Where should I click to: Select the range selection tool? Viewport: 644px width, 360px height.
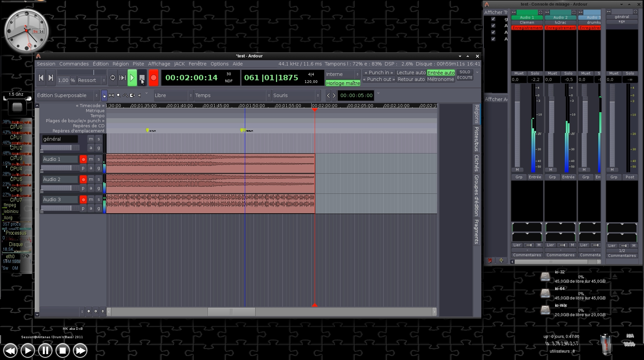click(111, 95)
